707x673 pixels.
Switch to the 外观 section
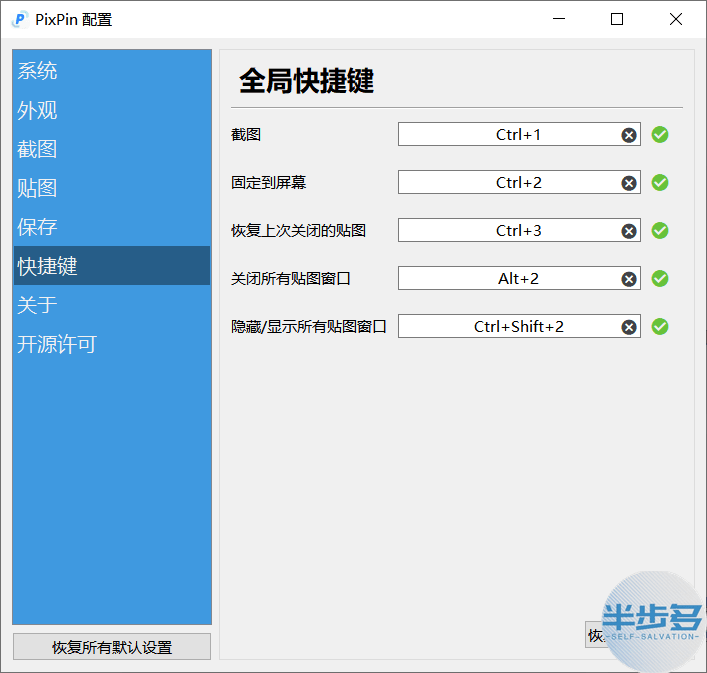click(x=112, y=110)
